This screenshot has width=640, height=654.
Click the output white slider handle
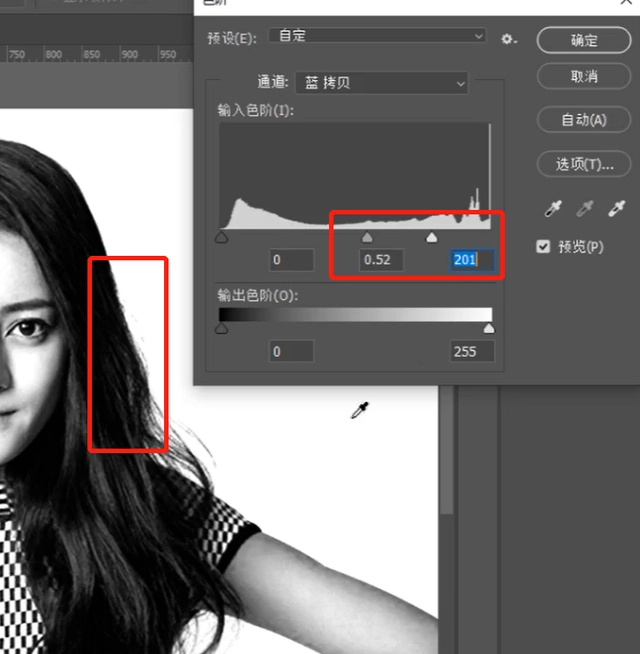pos(489,329)
